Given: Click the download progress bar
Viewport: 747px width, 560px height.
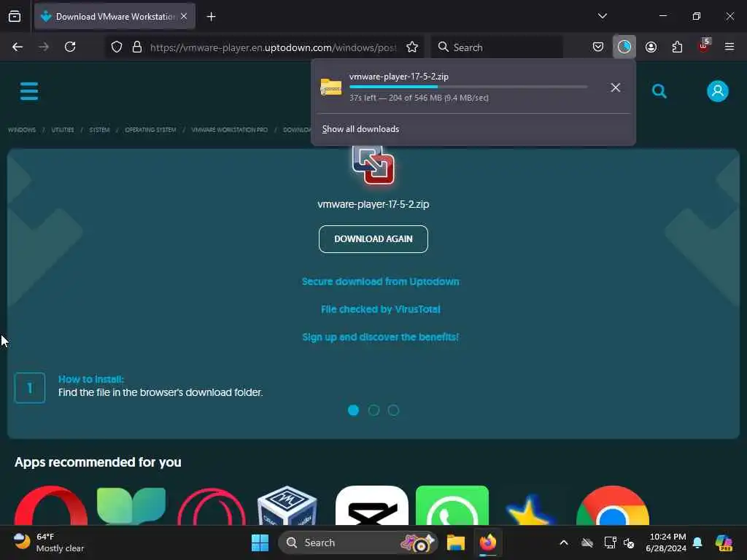Looking at the screenshot, I should (x=468, y=87).
